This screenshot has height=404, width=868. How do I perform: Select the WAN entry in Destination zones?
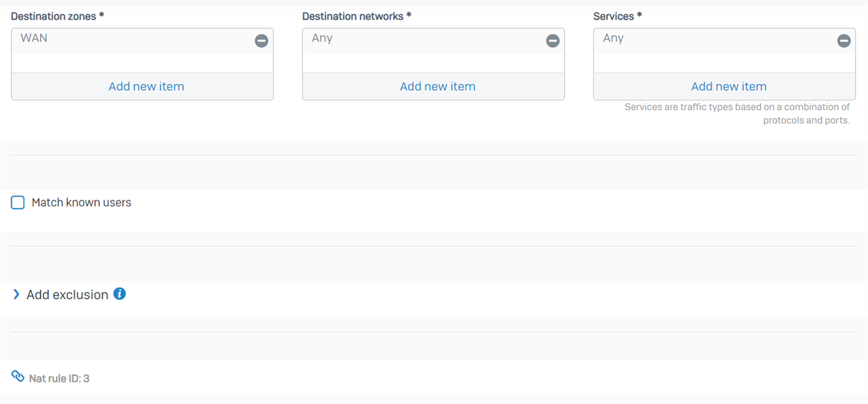tap(34, 39)
